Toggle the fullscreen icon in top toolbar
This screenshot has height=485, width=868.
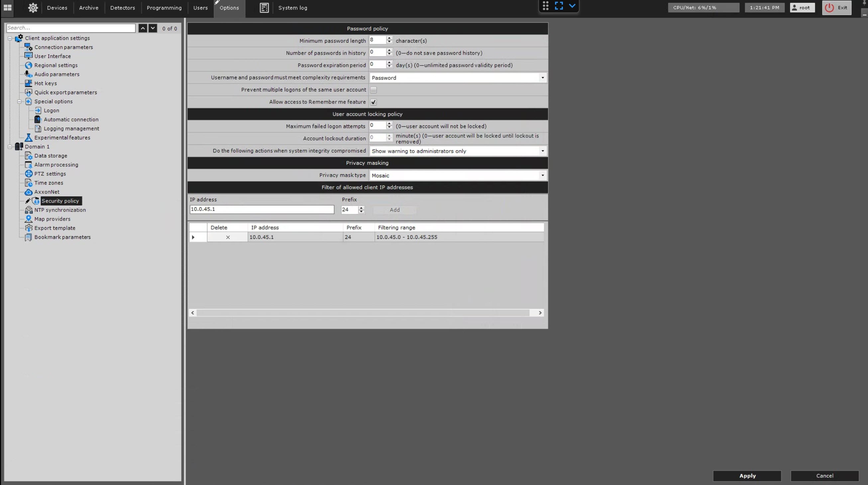tap(559, 6)
